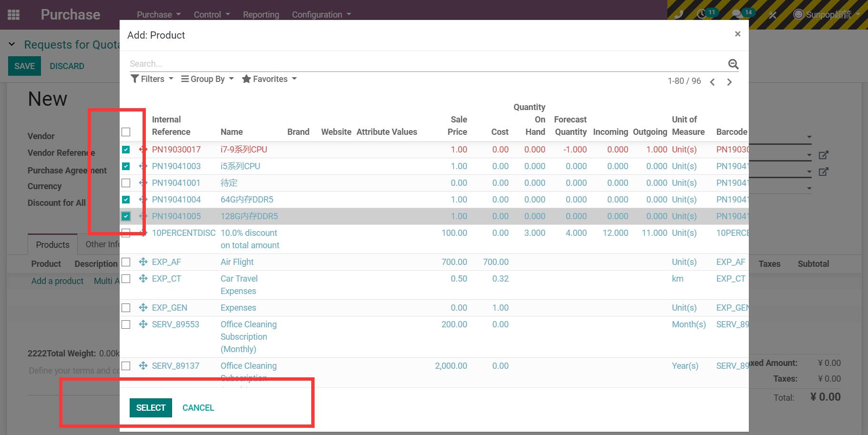This screenshot has height=435, width=868.
Task: Click the Air Flight product name
Action: pos(237,262)
